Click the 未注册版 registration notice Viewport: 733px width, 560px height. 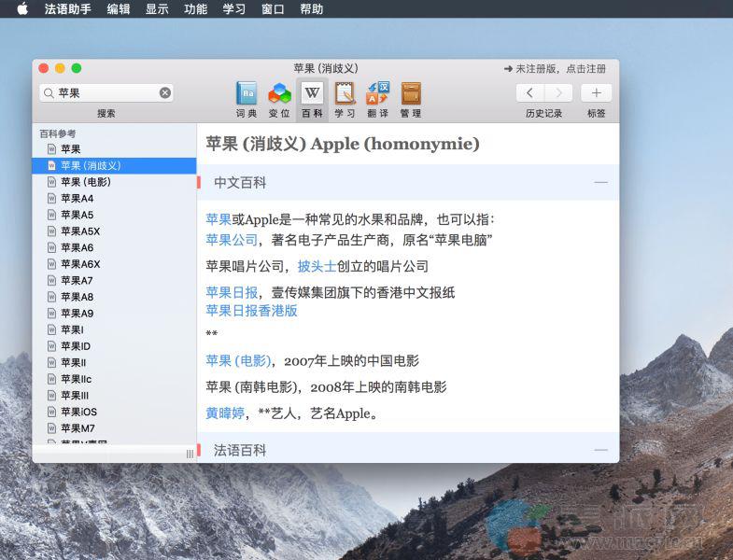[x=555, y=68]
